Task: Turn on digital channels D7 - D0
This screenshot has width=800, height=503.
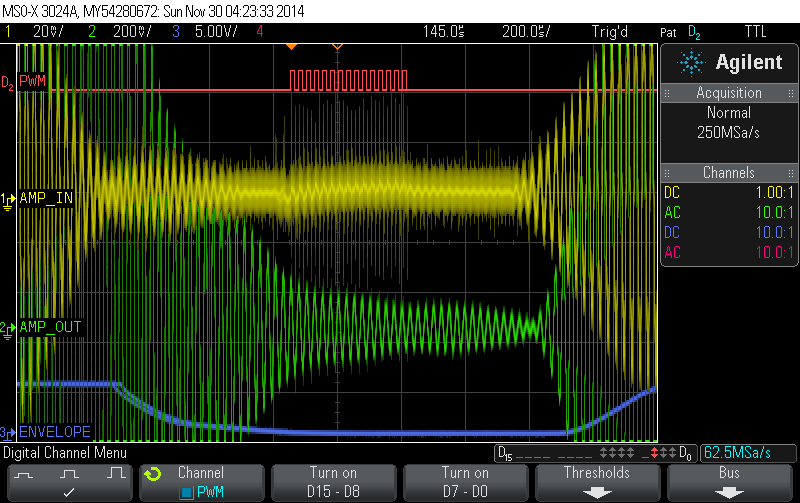Action: [465, 482]
